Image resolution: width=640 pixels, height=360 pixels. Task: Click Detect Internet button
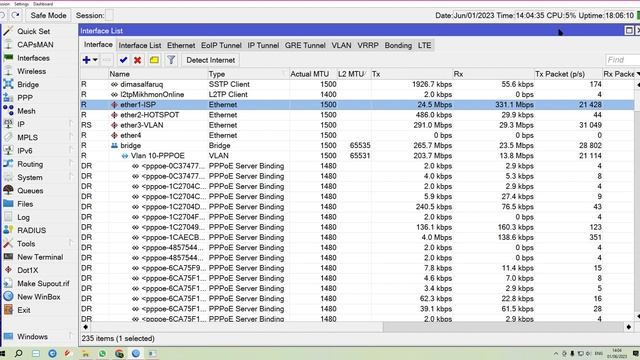(x=210, y=60)
